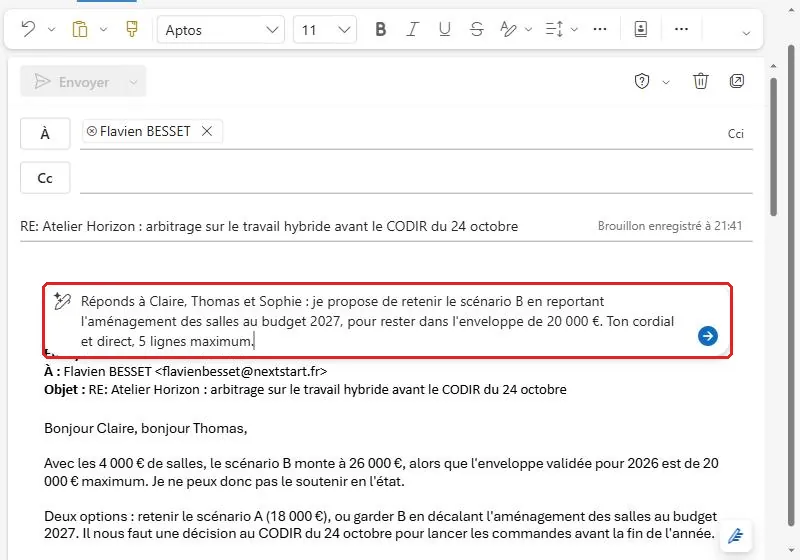Viewport: 800px width, 560px height.
Task: Click the Objet line in quoted message
Action: click(x=305, y=390)
